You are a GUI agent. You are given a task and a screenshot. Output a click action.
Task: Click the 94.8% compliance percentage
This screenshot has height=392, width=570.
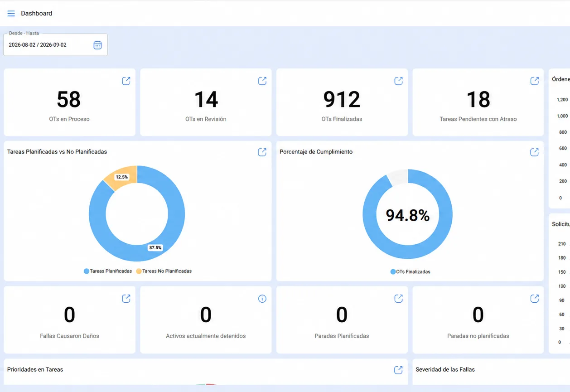click(x=408, y=215)
